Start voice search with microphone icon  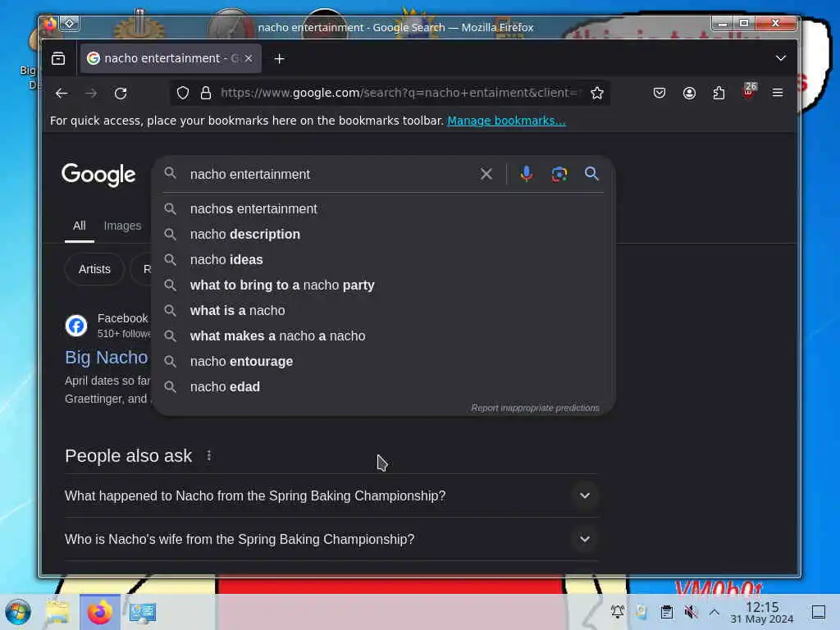pos(527,174)
